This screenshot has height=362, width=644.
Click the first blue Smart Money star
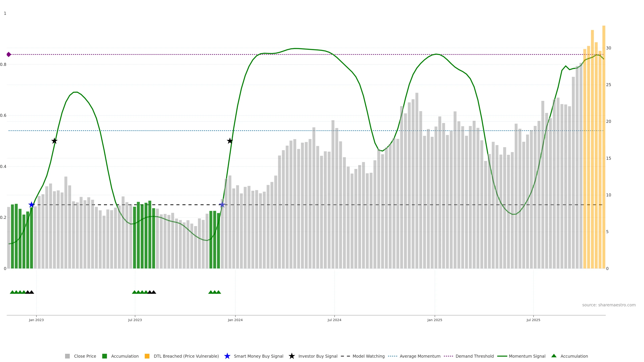[x=32, y=205]
